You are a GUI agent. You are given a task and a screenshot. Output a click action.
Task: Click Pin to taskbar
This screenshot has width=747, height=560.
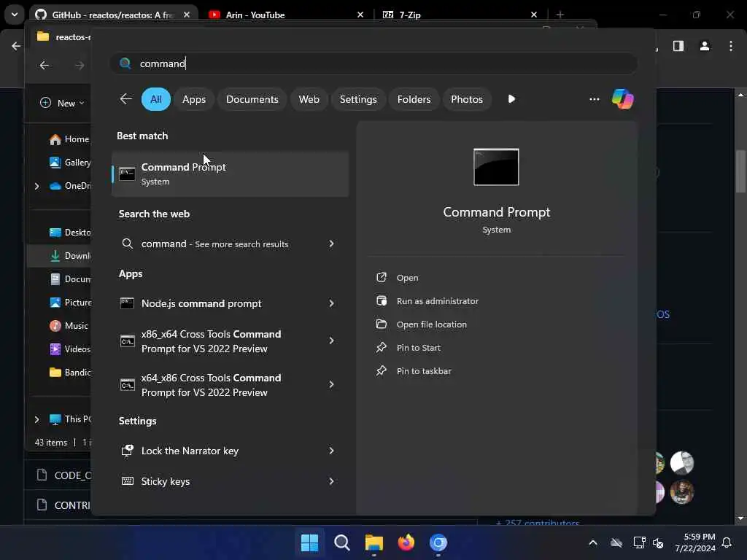pos(424,371)
